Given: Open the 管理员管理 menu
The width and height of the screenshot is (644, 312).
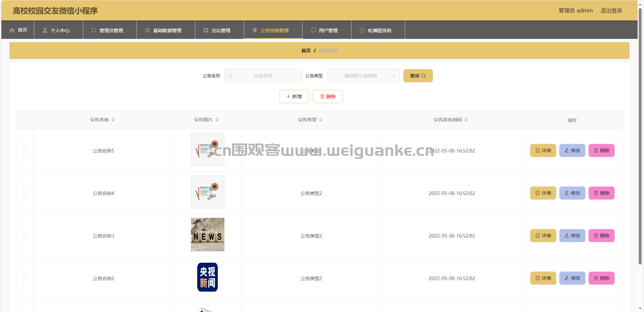Looking at the screenshot, I should click(111, 30).
